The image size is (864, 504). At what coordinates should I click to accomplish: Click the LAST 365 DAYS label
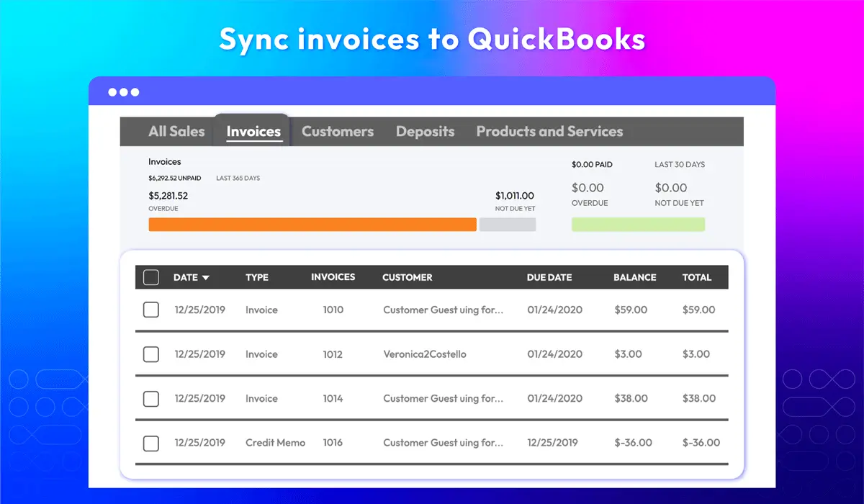pyautogui.click(x=238, y=179)
